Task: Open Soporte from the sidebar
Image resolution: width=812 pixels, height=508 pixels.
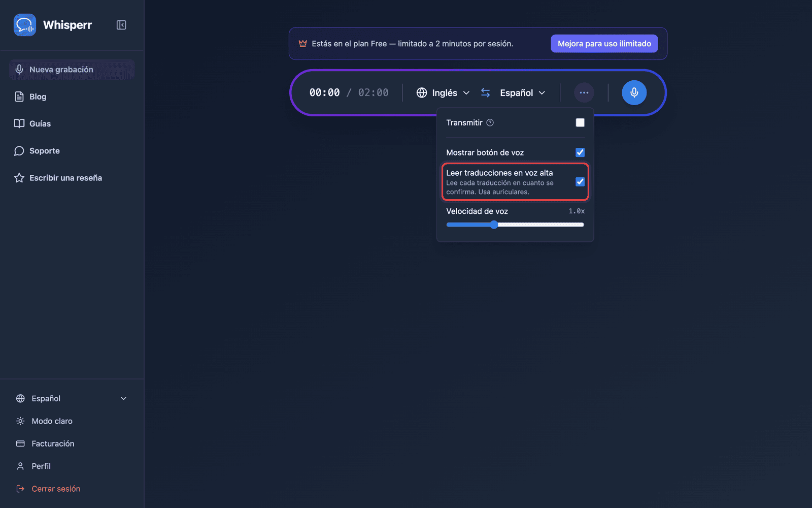Action: pos(72,151)
